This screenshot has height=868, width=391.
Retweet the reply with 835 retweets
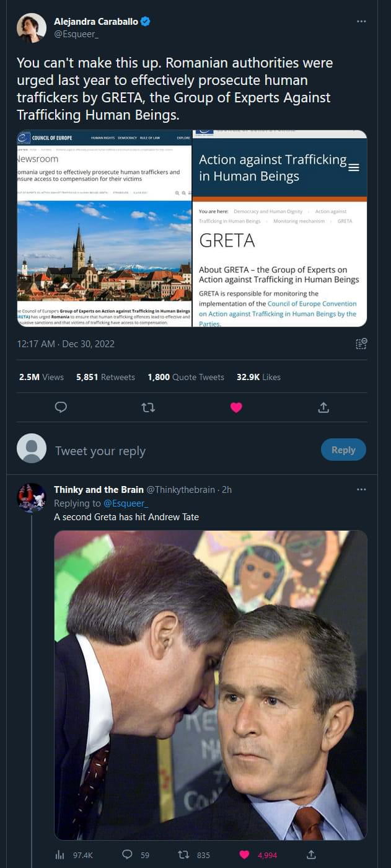coord(184,855)
